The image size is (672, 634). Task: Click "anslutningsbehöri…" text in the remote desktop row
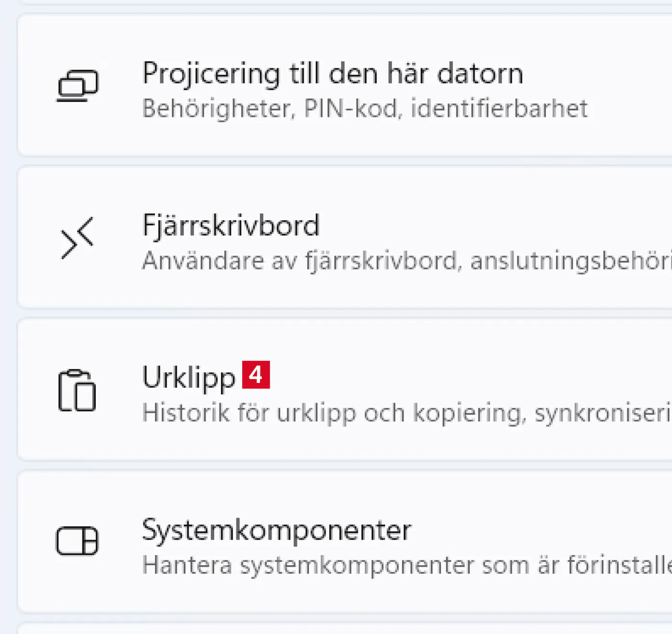coord(570,261)
